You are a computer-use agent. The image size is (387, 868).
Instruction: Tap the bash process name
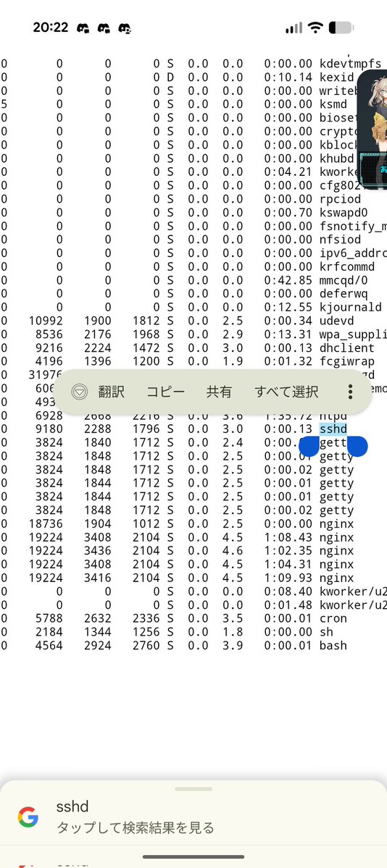[333, 646]
